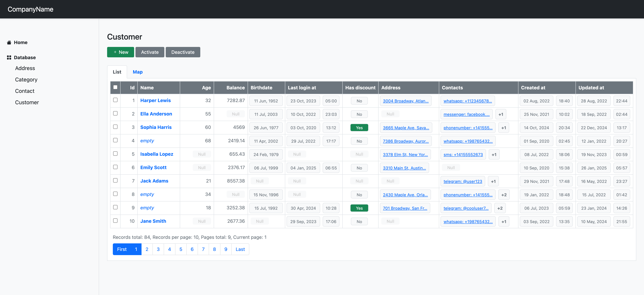Expand +2 contacts for customer id 8
The image size is (644, 295).
pyautogui.click(x=504, y=195)
